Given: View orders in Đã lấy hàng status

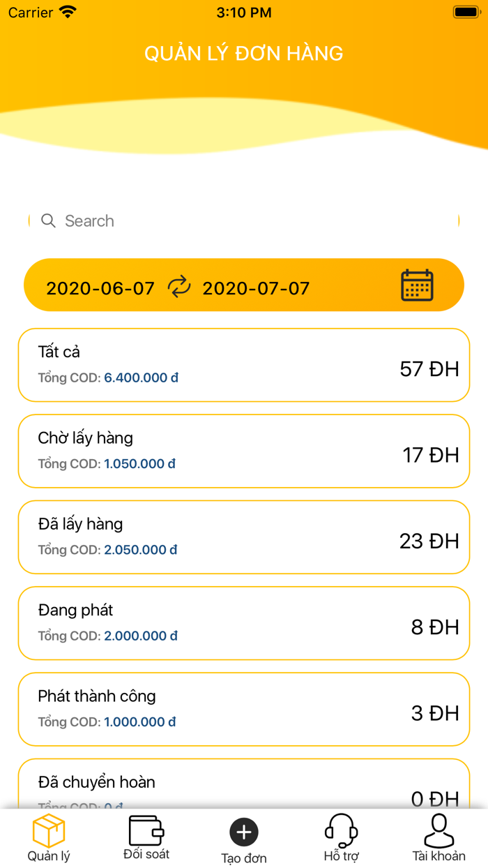Looking at the screenshot, I should point(243,537).
